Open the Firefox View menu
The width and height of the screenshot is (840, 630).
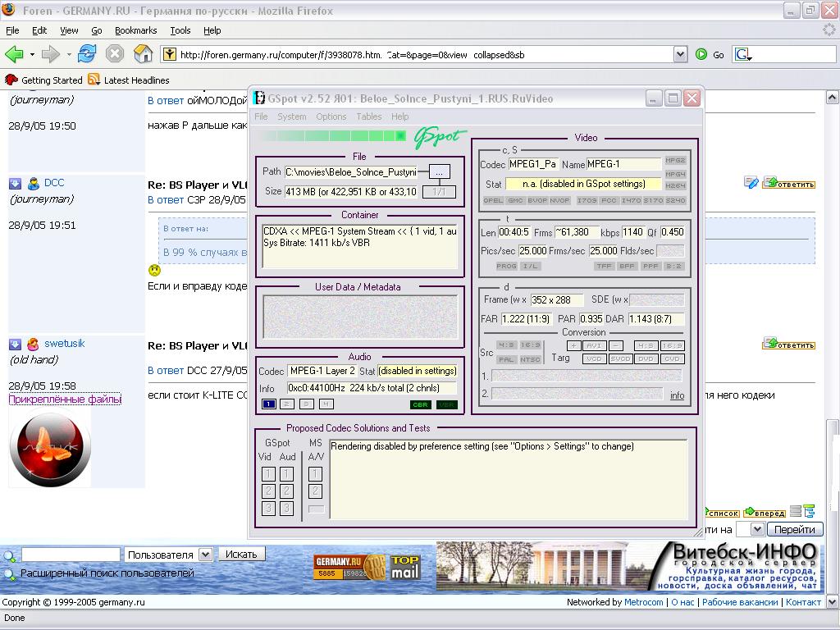[x=69, y=30]
